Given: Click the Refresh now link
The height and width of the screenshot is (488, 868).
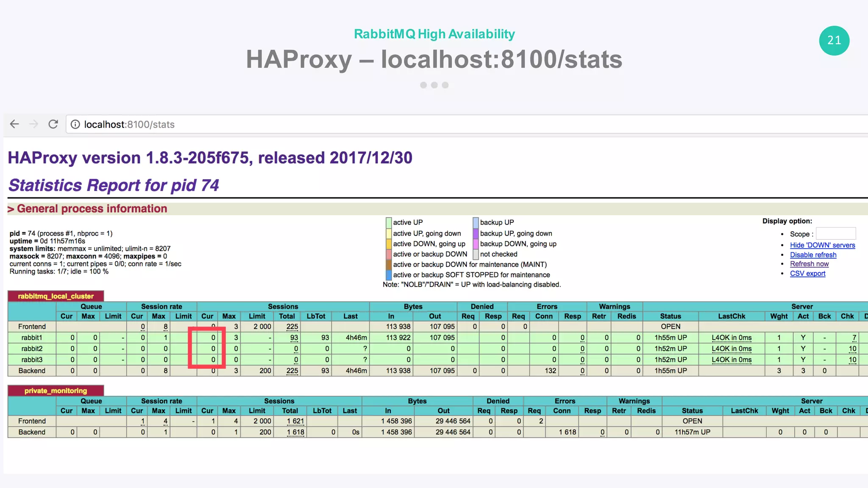Looking at the screenshot, I should 809,263.
